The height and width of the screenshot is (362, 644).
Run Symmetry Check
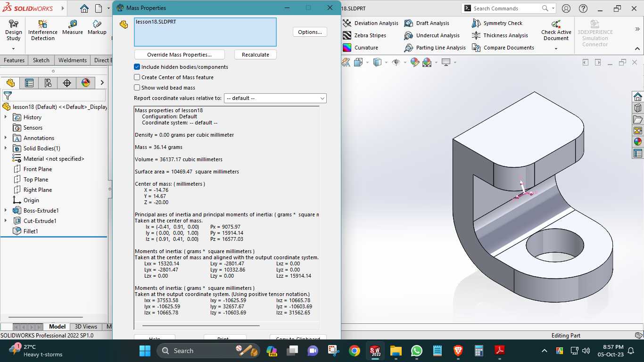tap(497, 23)
